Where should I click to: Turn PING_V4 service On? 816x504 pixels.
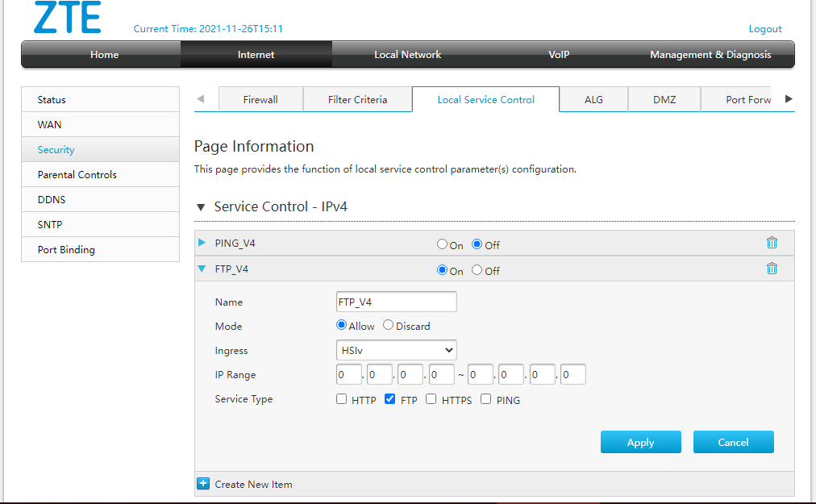[442, 244]
